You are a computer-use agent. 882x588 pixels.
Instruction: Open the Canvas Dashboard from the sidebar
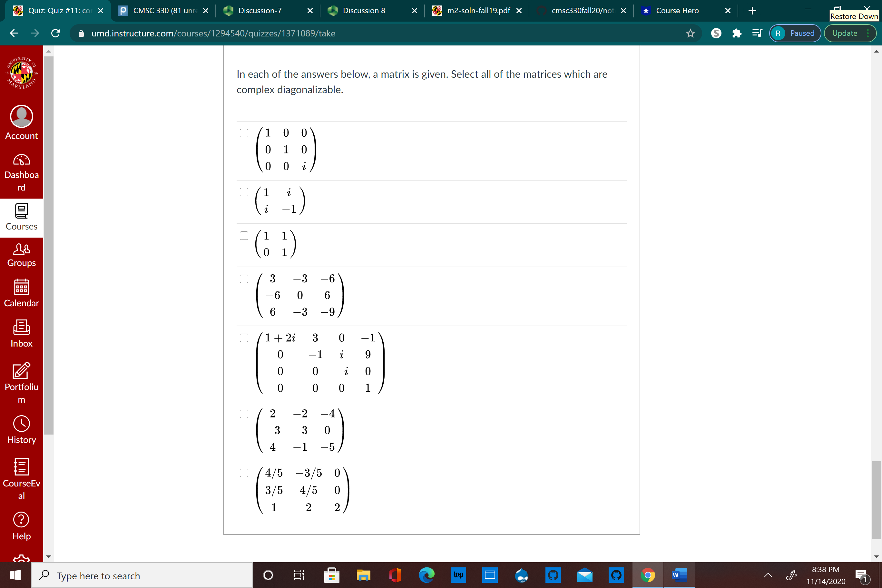[21, 172]
